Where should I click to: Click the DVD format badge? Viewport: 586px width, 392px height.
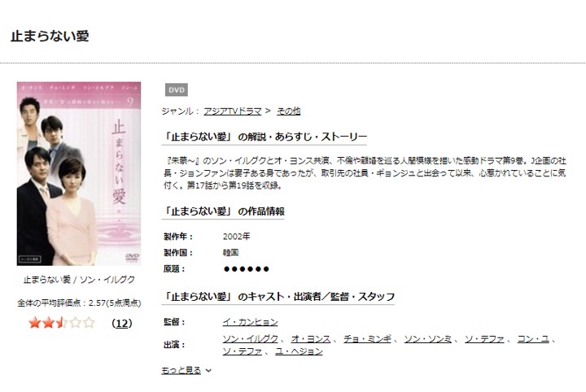pos(177,90)
